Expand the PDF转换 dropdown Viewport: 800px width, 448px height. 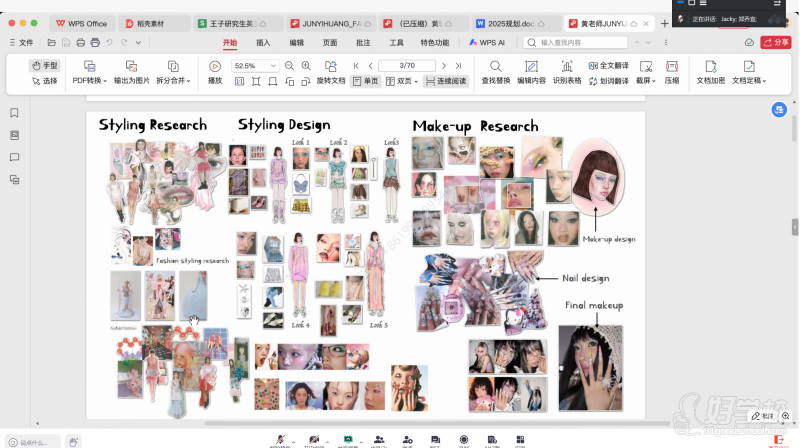coord(89,81)
